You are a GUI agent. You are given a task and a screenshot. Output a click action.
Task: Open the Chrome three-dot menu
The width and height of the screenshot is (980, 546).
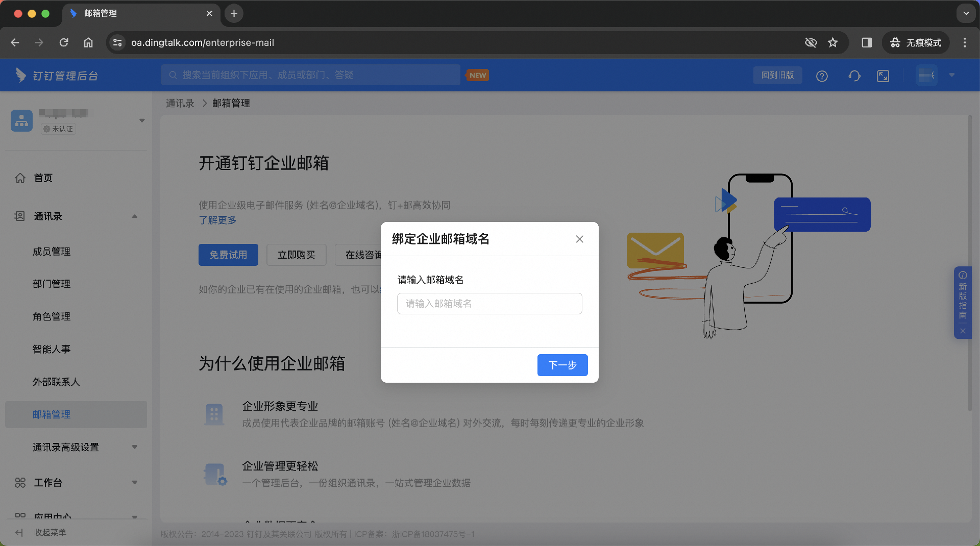tap(965, 42)
